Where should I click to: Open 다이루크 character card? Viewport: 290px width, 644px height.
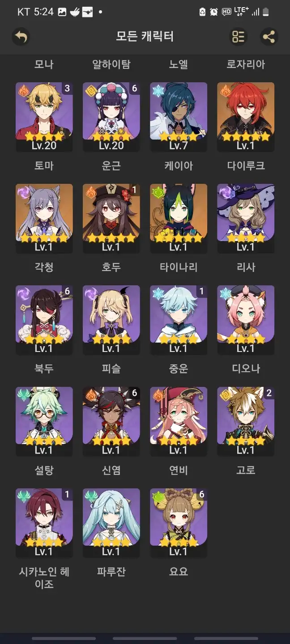click(245, 117)
